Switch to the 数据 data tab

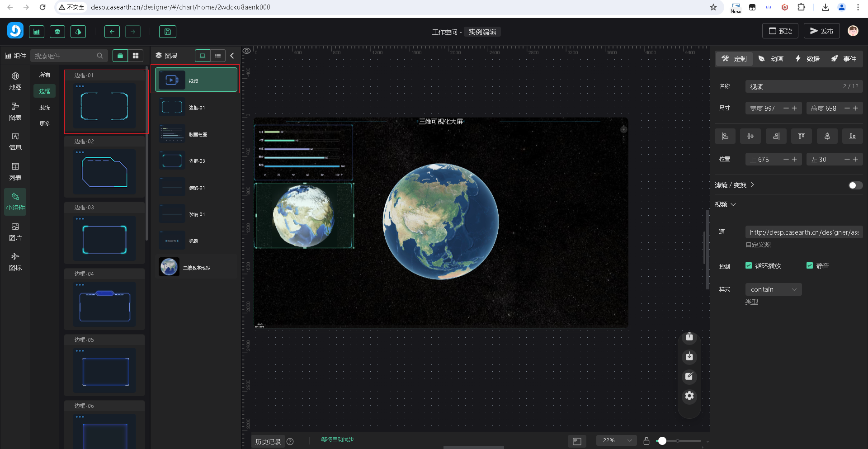pyautogui.click(x=807, y=59)
